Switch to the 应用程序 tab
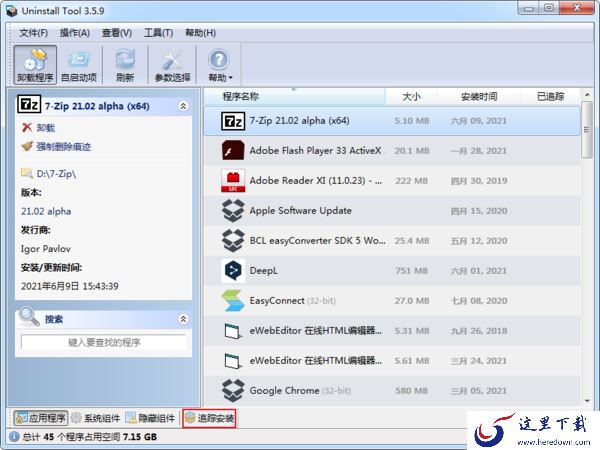Screen dimensions: 600x450 click(41, 418)
